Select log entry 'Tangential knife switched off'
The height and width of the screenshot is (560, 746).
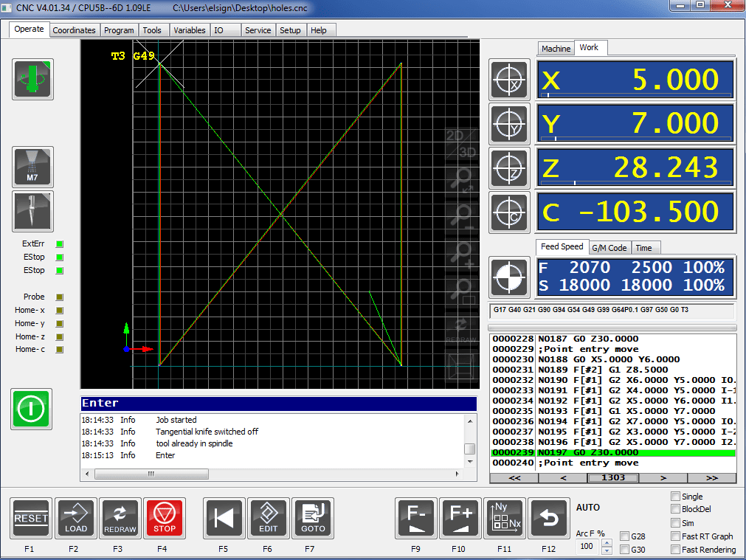[x=207, y=432]
